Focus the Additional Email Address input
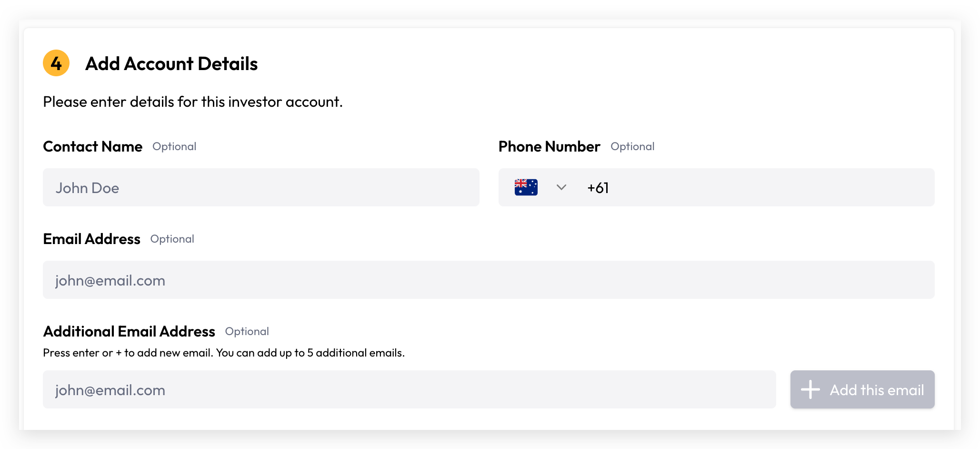Screen dimensions: 980x449 pos(410,389)
